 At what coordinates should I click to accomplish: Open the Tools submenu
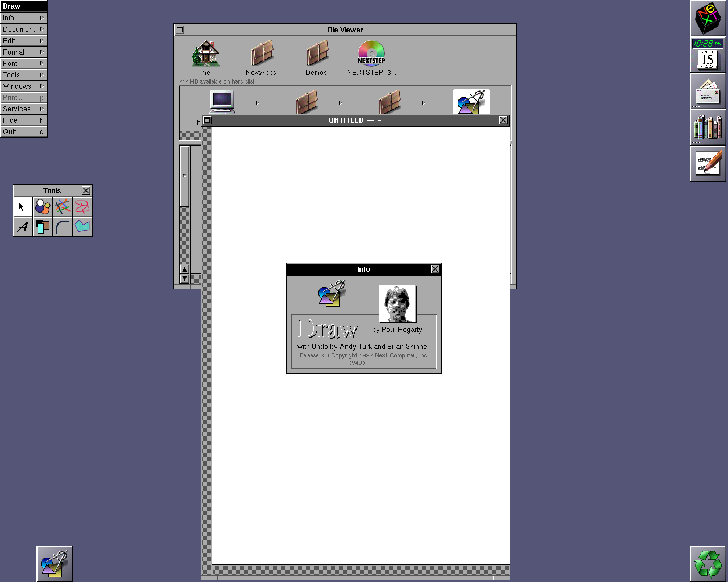[x=23, y=75]
